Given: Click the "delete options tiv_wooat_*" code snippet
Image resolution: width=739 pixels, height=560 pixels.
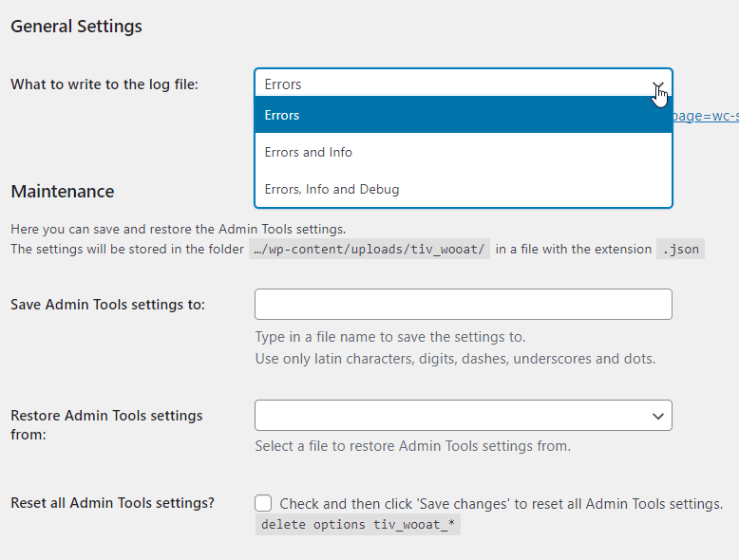Looking at the screenshot, I should point(358,525).
